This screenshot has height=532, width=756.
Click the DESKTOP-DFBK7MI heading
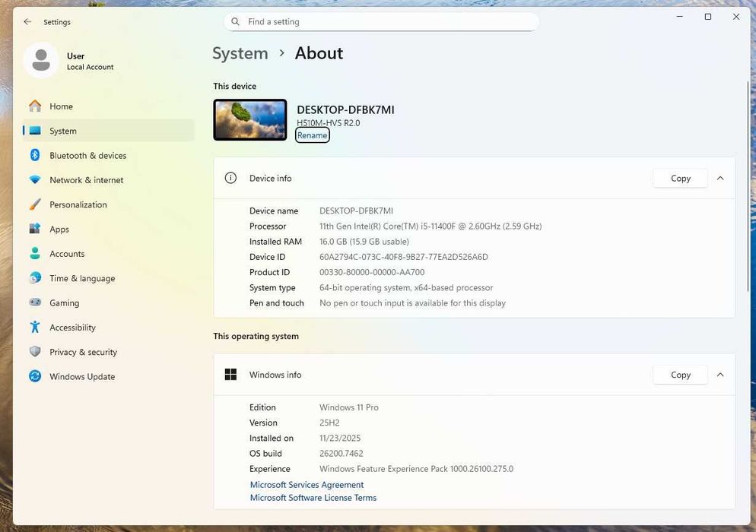pyautogui.click(x=345, y=109)
